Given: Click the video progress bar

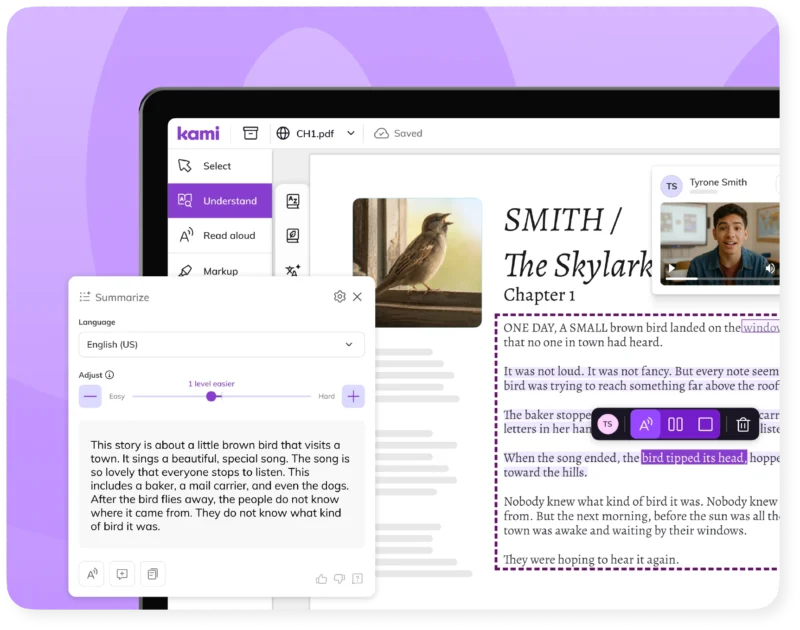Looking at the screenshot, I should (x=720, y=279).
